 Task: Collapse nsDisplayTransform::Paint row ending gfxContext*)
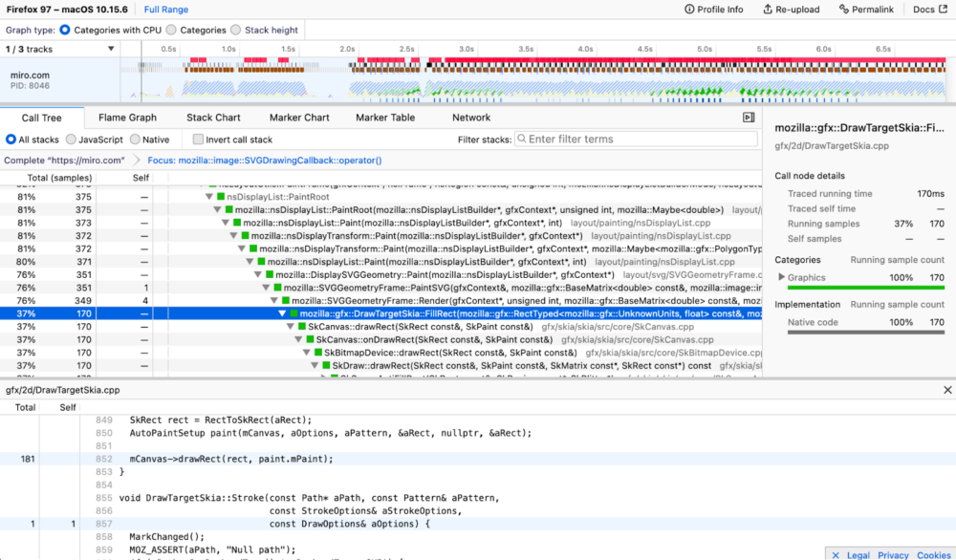(233, 236)
